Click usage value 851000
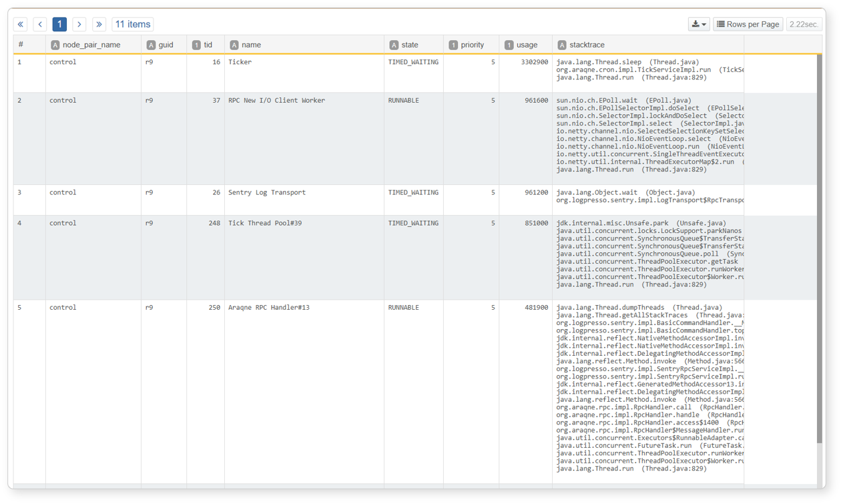Viewport: 841px width, 504px height. tap(536, 223)
